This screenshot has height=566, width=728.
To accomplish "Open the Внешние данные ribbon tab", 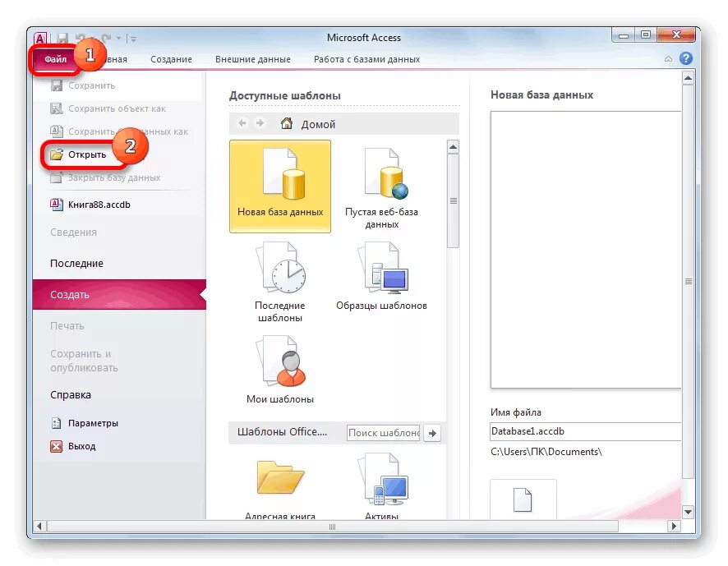I will pyautogui.click(x=252, y=59).
